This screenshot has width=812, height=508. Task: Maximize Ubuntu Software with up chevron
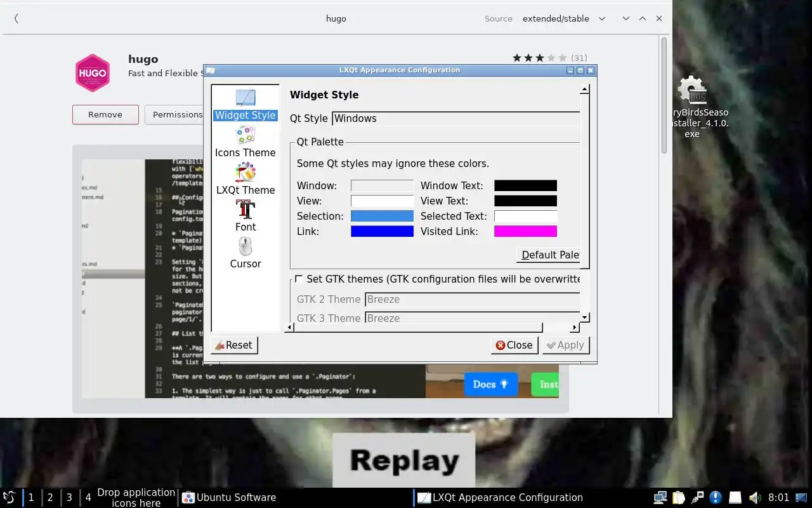643,18
